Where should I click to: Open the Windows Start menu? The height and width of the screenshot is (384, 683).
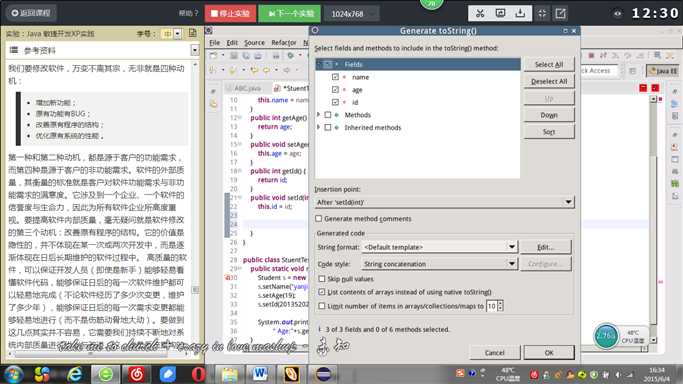coord(13,374)
